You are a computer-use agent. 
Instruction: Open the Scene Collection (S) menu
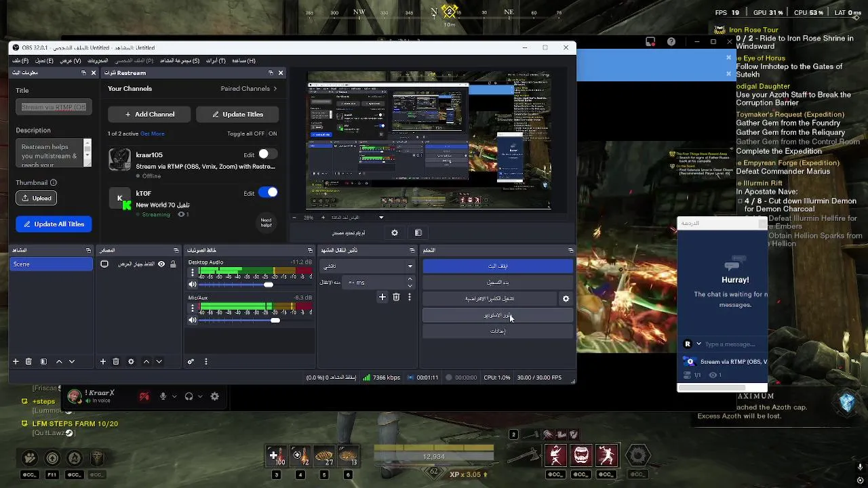[x=180, y=61]
